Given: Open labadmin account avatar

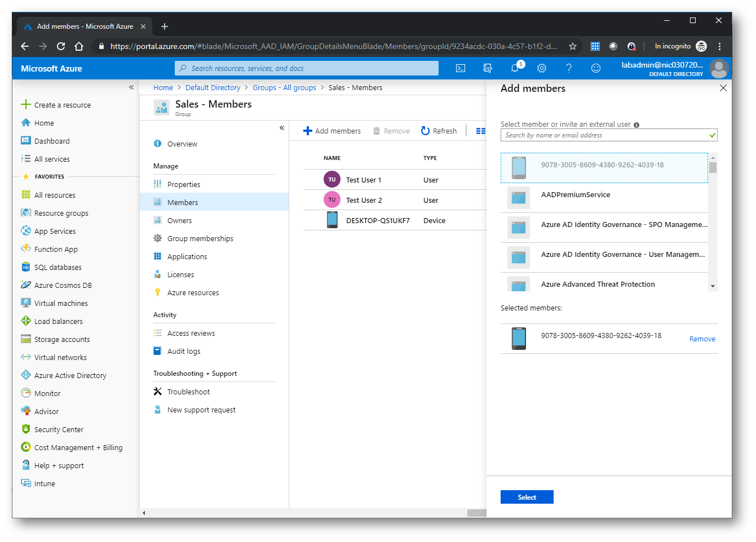Looking at the screenshot, I should click(x=719, y=69).
